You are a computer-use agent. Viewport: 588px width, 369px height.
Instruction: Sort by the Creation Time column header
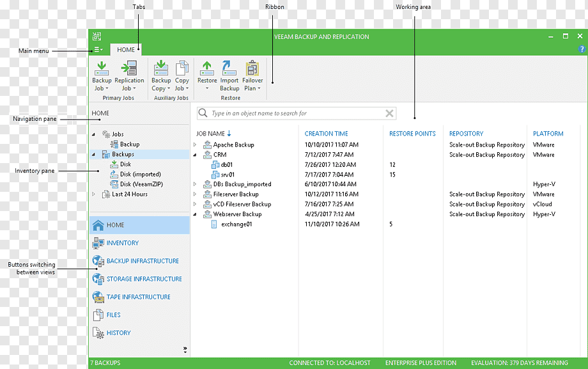pyautogui.click(x=326, y=134)
